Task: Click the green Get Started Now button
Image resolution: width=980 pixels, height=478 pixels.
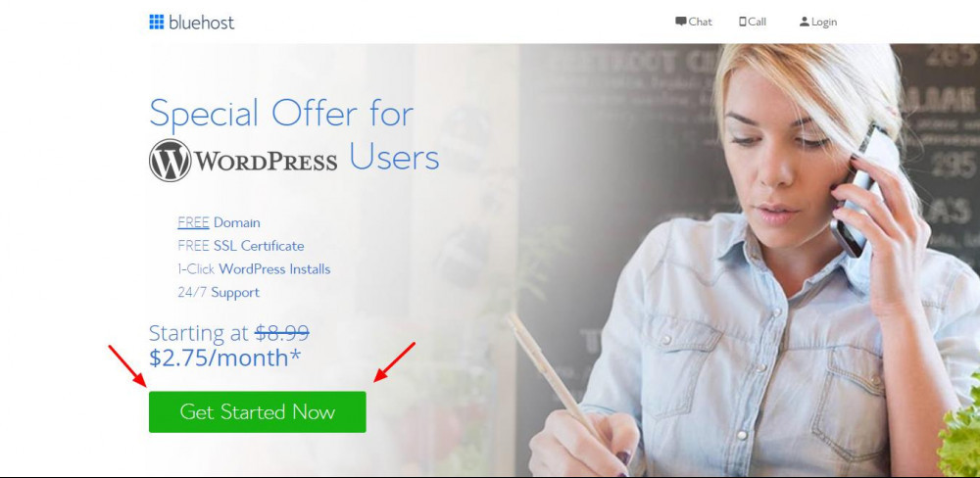Action: 258,411
